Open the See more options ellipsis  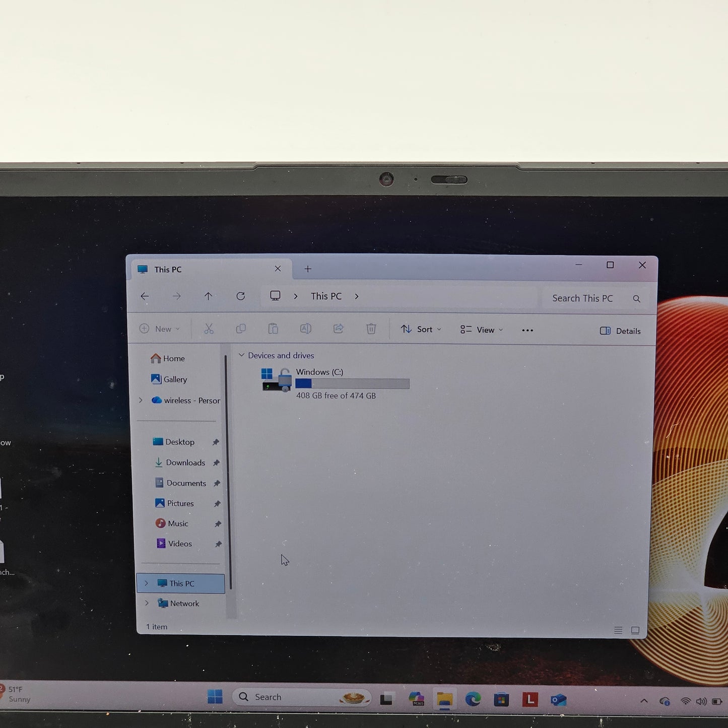coord(527,330)
